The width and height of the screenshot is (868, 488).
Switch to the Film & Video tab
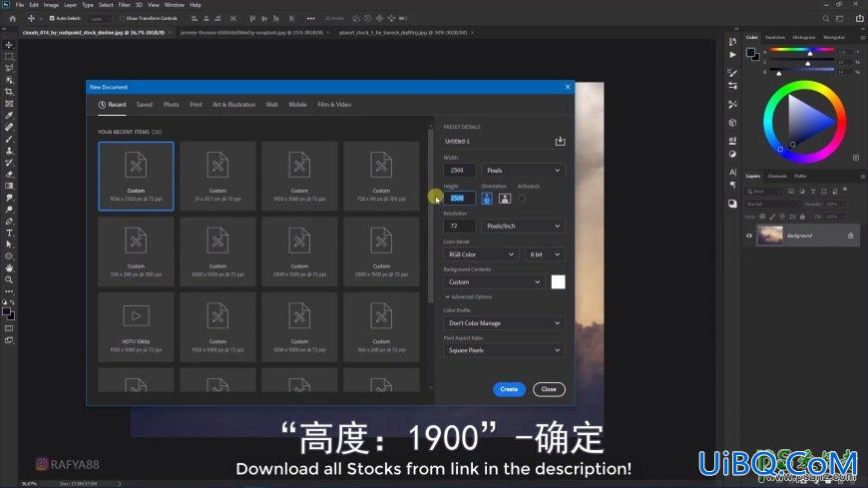[x=334, y=105]
